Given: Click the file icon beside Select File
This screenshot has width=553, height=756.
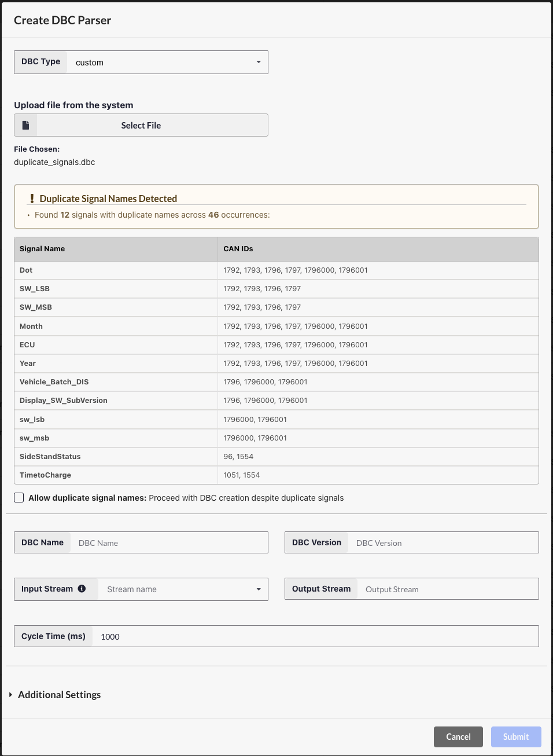Looking at the screenshot, I should tap(25, 125).
